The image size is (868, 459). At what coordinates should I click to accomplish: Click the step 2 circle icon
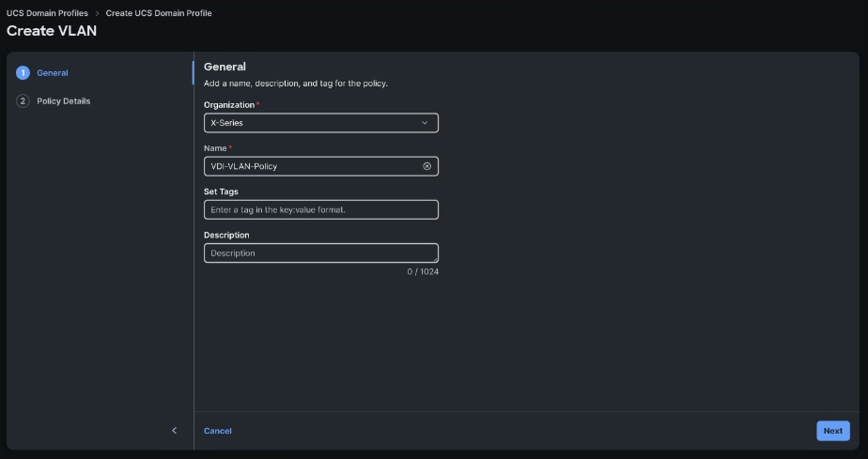click(23, 101)
